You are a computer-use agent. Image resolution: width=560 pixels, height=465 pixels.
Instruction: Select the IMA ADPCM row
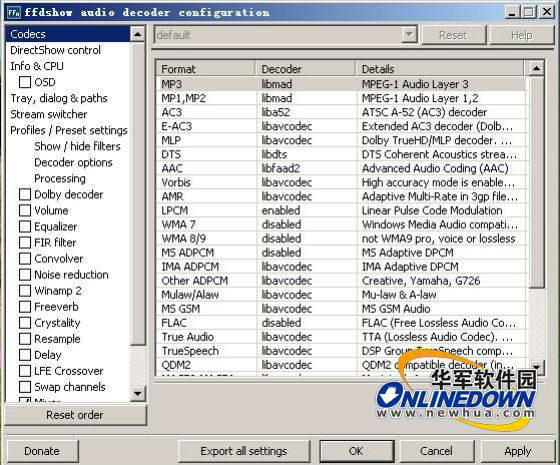click(x=341, y=267)
